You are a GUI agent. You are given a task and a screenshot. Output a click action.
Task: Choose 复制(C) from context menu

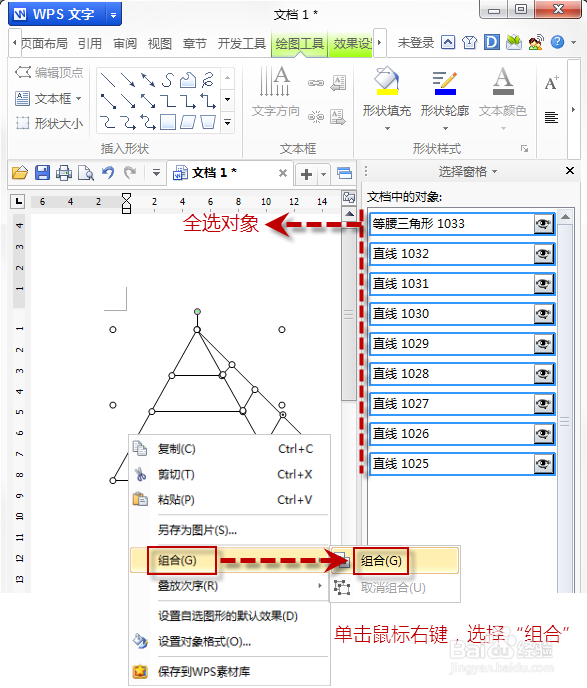pyautogui.click(x=229, y=449)
